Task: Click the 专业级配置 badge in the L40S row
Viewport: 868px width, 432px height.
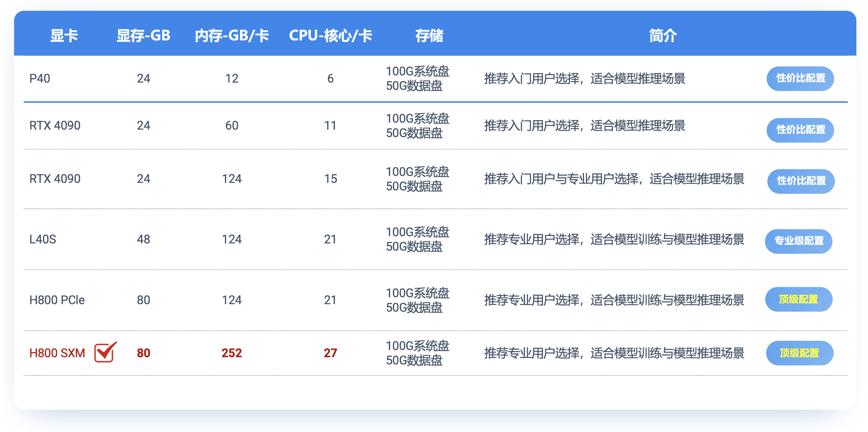Action: coord(799,241)
